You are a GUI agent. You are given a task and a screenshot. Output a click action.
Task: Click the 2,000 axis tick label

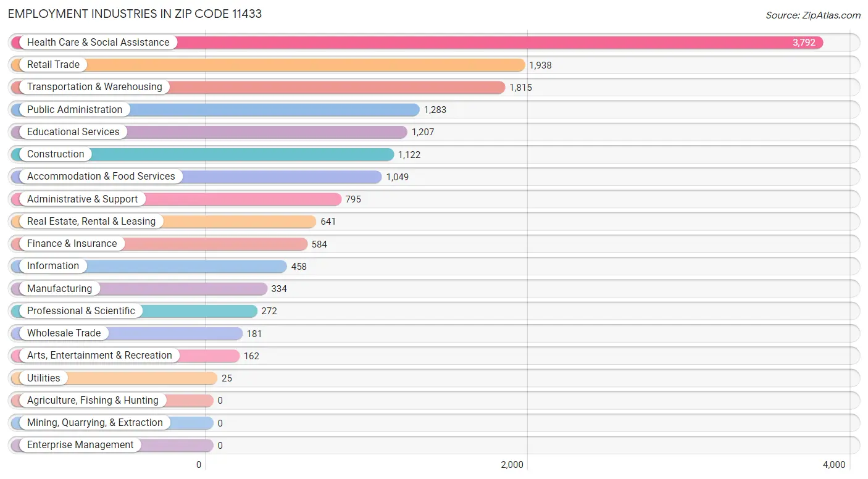[x=512, y=465]
